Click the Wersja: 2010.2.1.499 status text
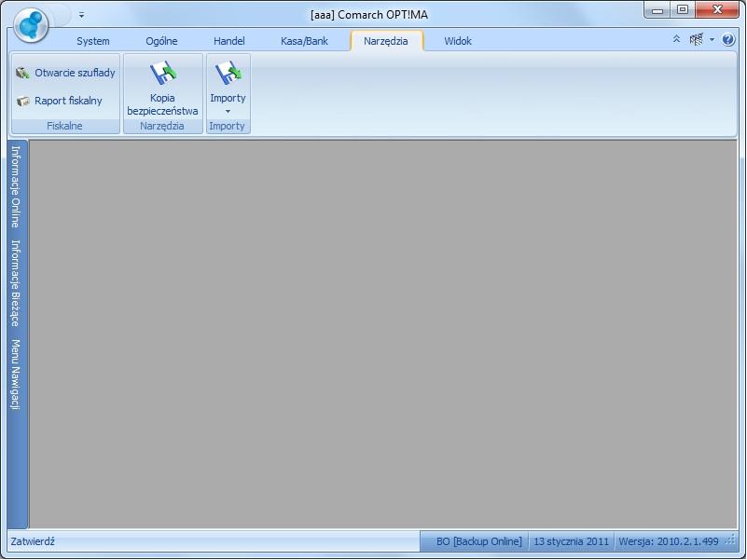This screenshot has width=747, height=560. tap(669, 541)
